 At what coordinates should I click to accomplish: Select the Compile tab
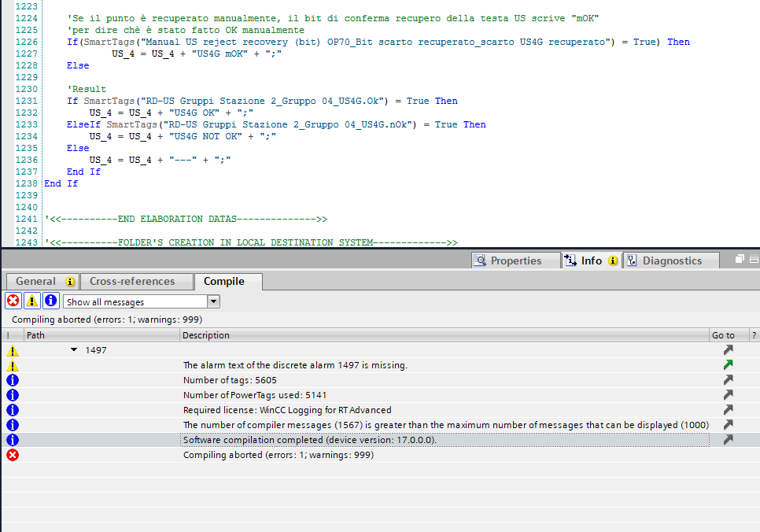(x=224, y=282)
